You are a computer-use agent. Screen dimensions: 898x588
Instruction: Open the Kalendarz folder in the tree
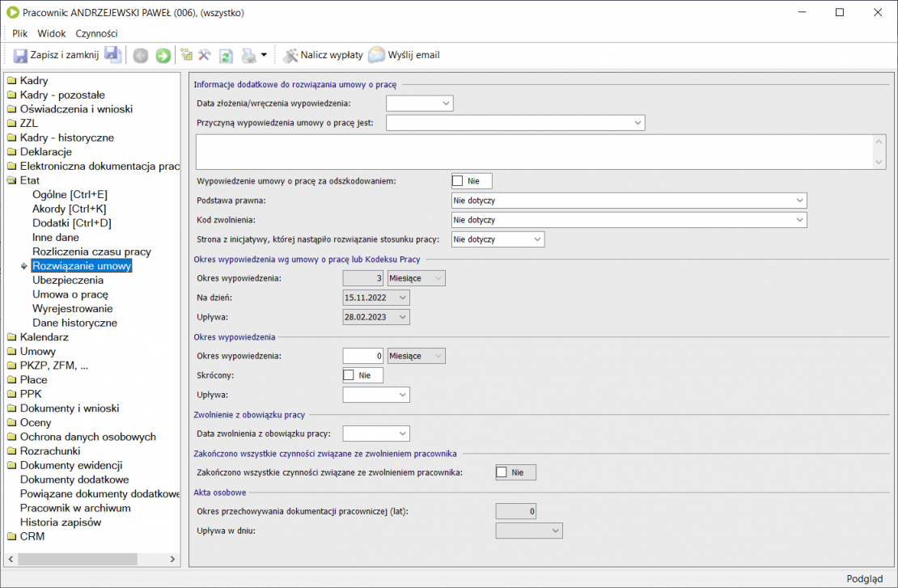click(x=44, y=337)
